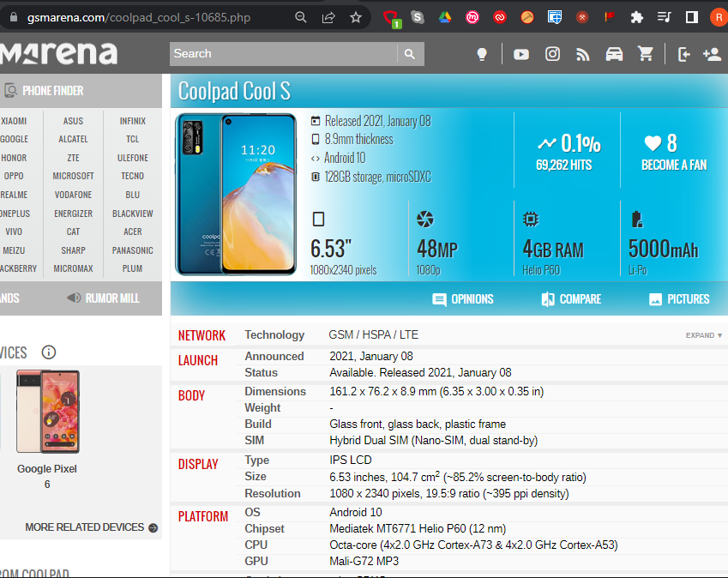Screen dimensions: 728x578
Task: Open the merch shopping cart icon
Action: pos(646,54)
